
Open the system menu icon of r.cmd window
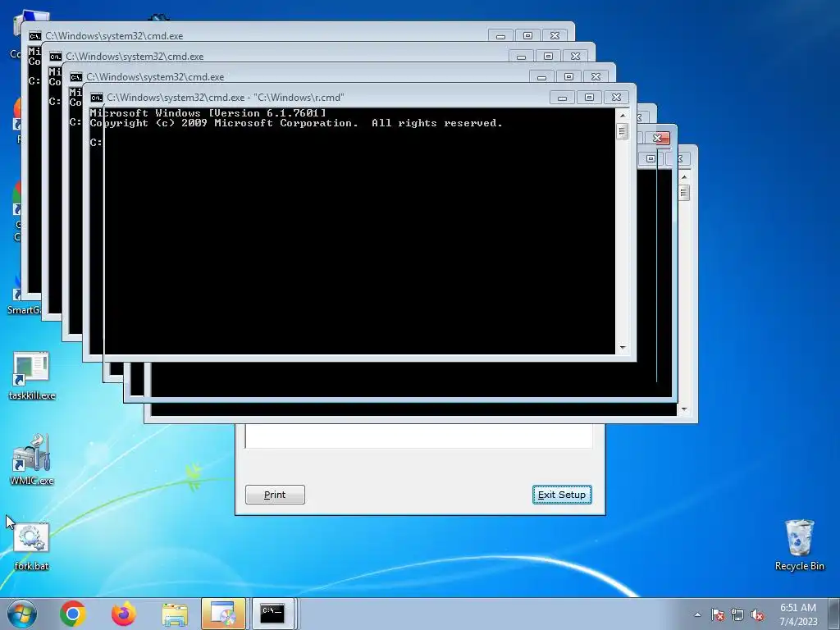pos(97,98)
